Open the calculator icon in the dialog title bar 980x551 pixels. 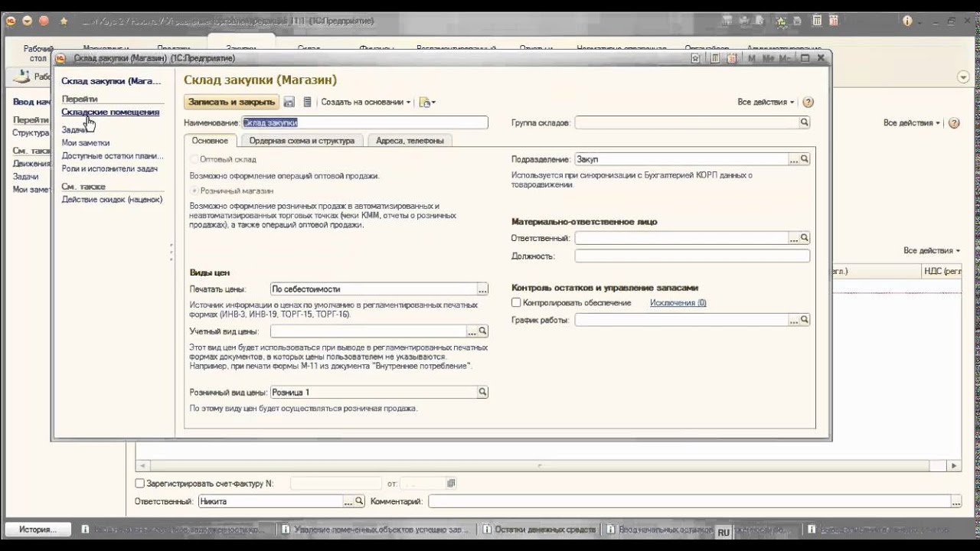[x=714, y=58]
